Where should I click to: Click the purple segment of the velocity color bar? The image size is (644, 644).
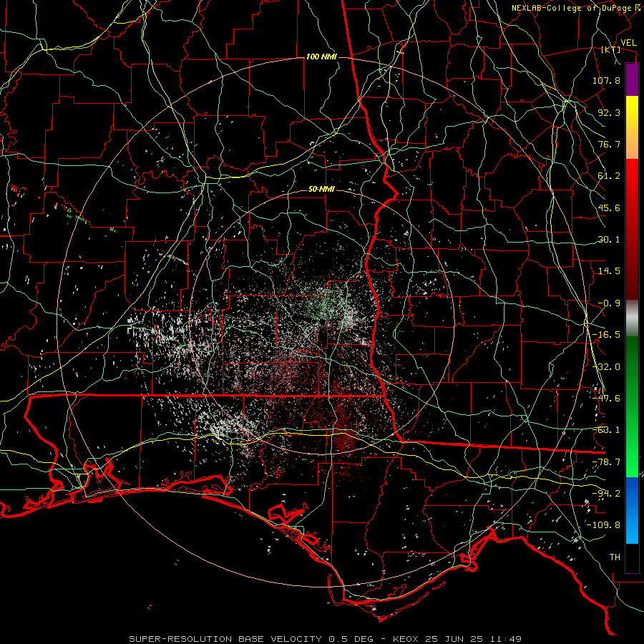(632, 79)
